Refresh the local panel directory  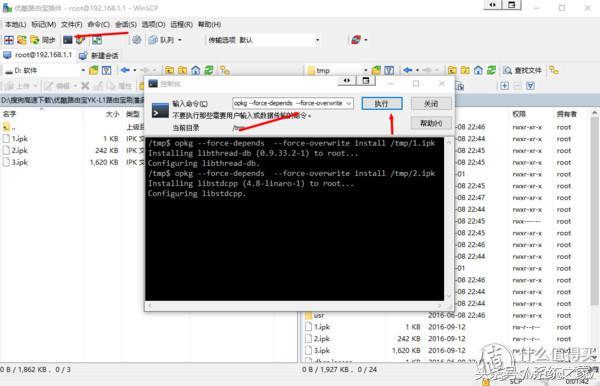209,70
